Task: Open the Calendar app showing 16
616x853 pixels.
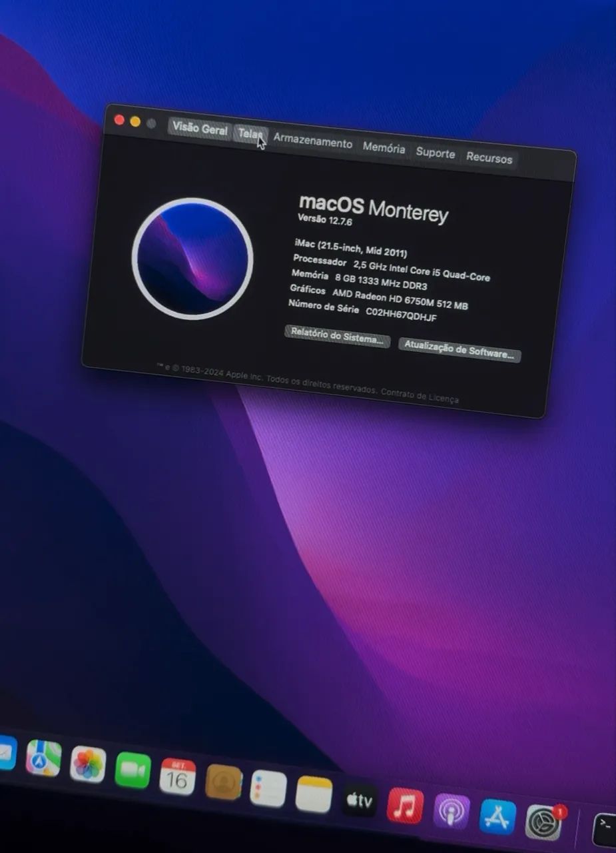Action: (x=178, y=776)
